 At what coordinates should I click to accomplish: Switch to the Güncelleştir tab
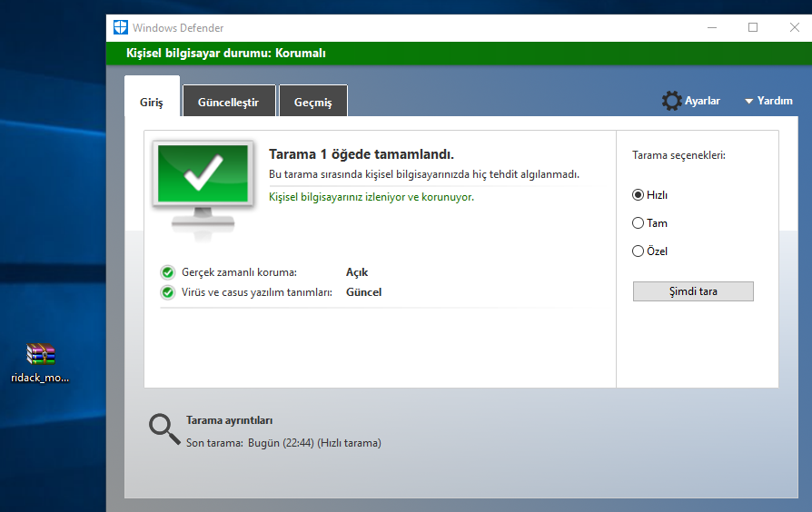[x=228, y=101]
